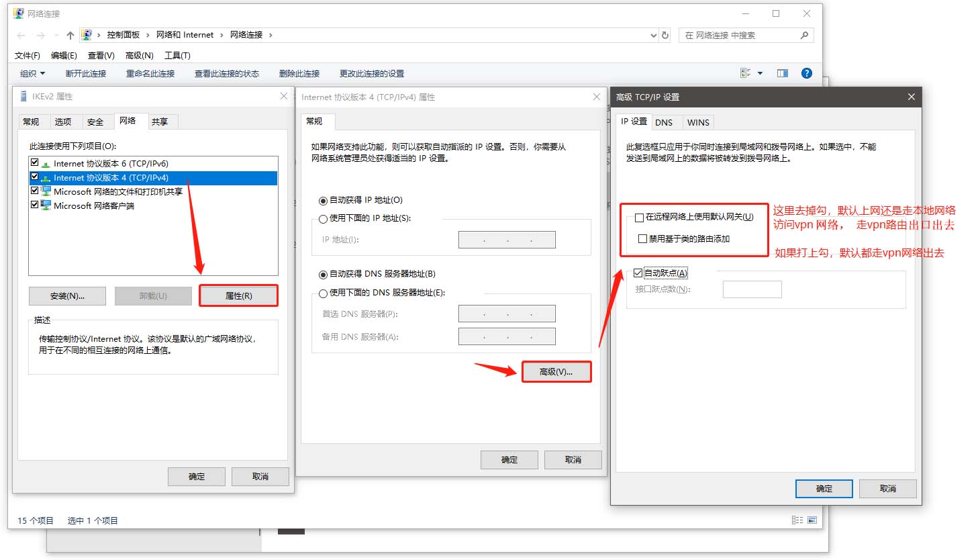This screenshot has height=560, width=980.
Task: Expand breadcrumb arrow after 网络和 Internet
Action: coord(222,35)
